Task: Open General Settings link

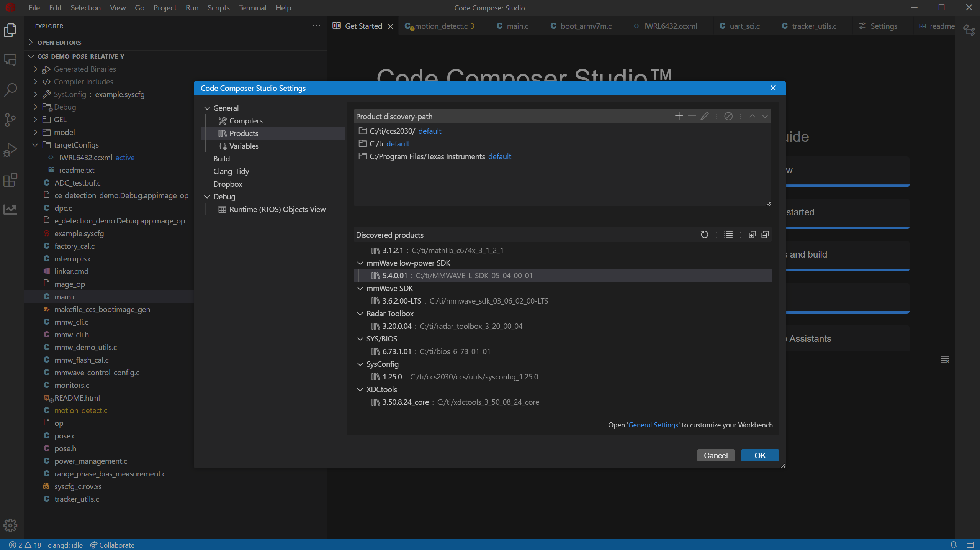Action: point(653,425)
